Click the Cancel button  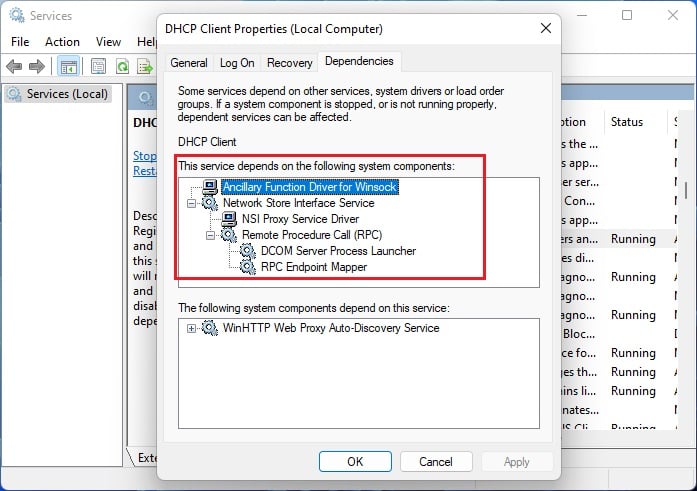(x=436, y=462)
